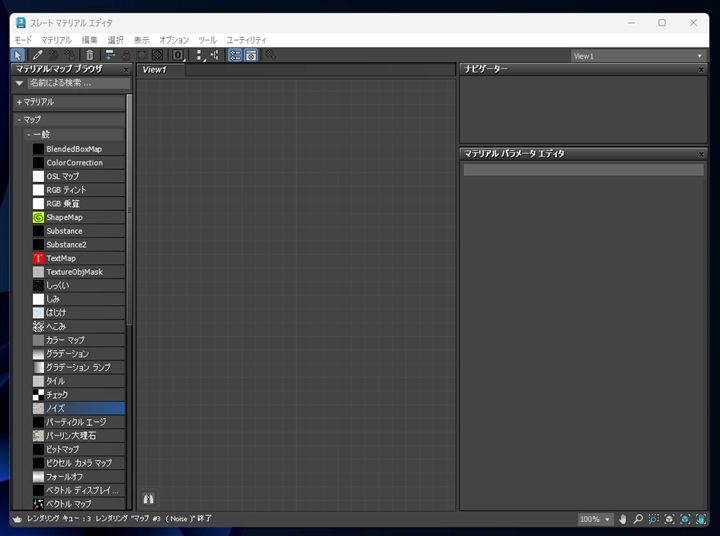Activate the Select tool arrow icon

point(17,56)
